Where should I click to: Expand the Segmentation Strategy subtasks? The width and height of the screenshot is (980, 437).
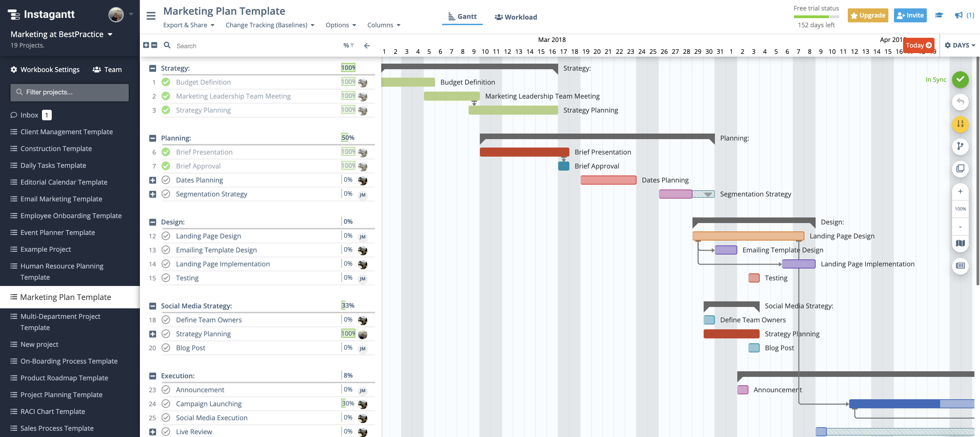[x=152, y=194]
